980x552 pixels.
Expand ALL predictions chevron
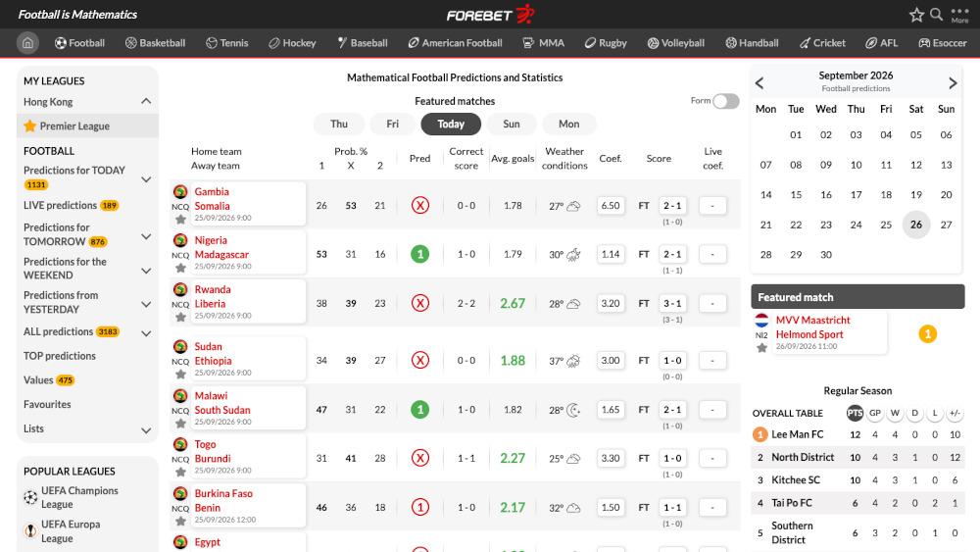pos(146,333)
